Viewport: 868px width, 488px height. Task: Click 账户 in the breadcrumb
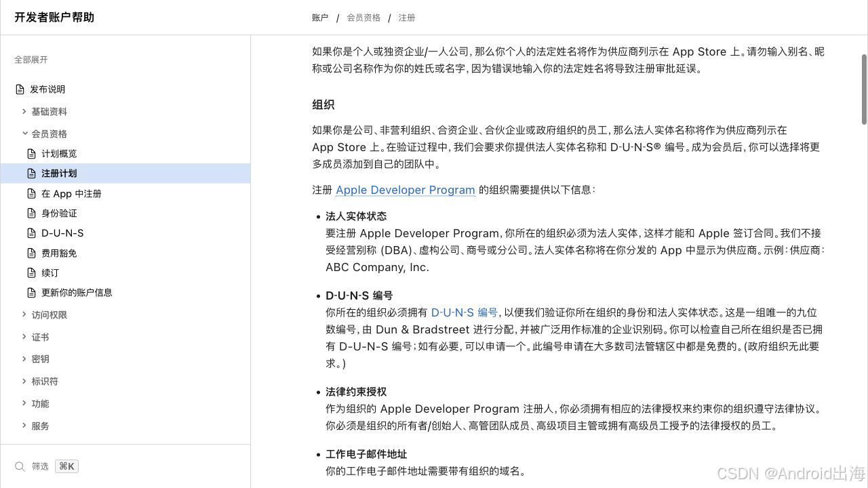coord(320,18)
